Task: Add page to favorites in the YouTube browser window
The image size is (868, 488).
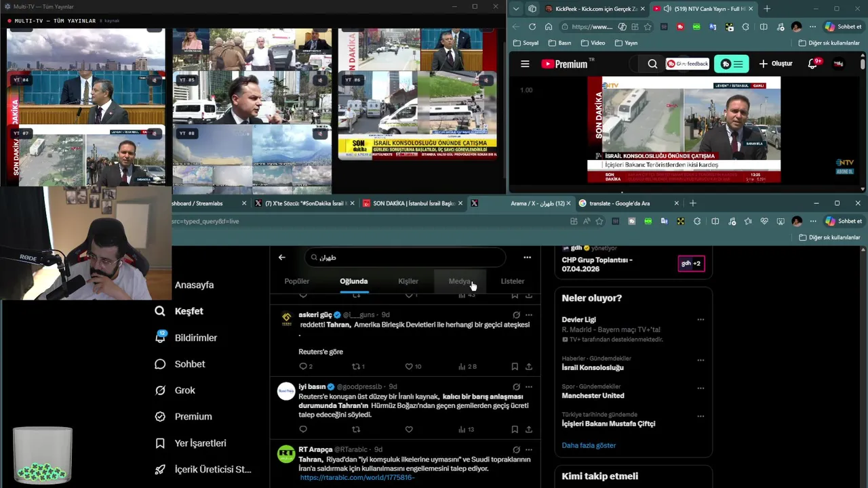Action: [648, 27]
